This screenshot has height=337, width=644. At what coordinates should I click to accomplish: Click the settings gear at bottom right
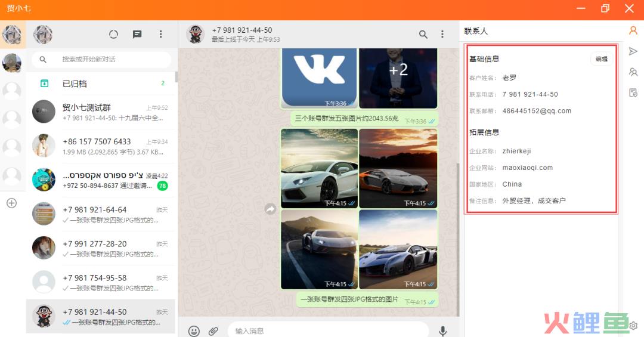(x=633, y=326)
